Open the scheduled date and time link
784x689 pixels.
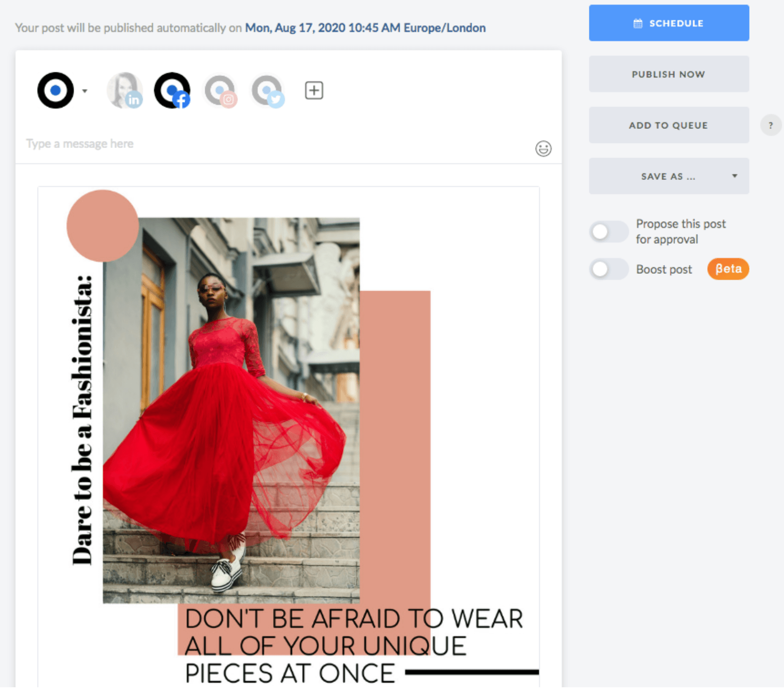click(x=365, y=28)
